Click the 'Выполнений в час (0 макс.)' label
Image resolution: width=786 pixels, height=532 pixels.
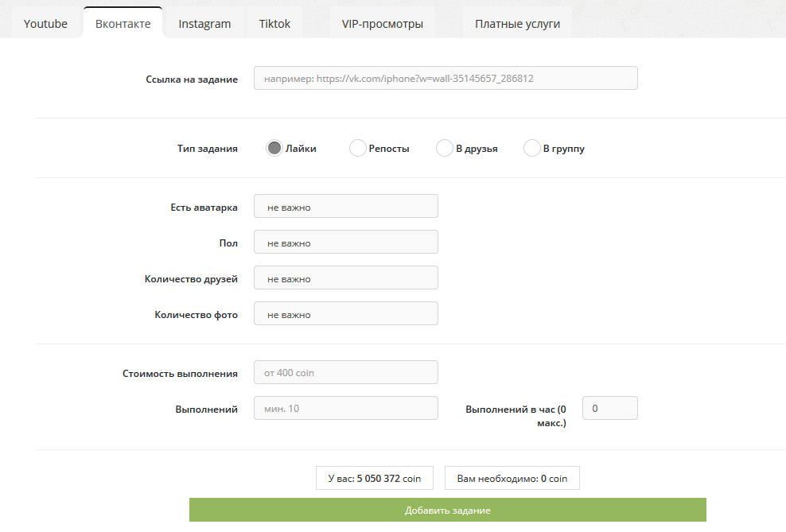pos(516,416)
